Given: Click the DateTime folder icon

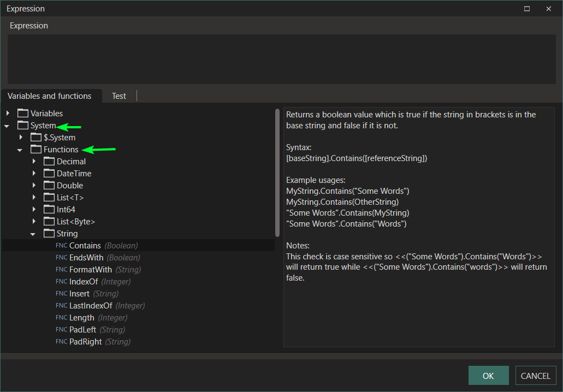Looking at the screenshot, I should [x=49, y=174].
